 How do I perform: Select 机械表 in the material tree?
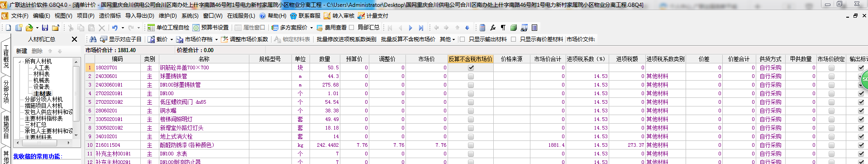pyautogui.click(x=41, y=80)
